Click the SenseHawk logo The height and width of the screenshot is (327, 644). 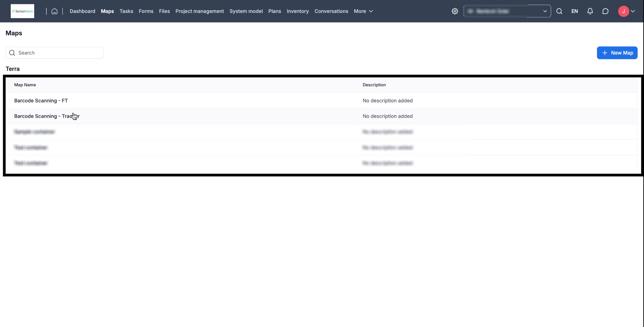click(22, 11)
